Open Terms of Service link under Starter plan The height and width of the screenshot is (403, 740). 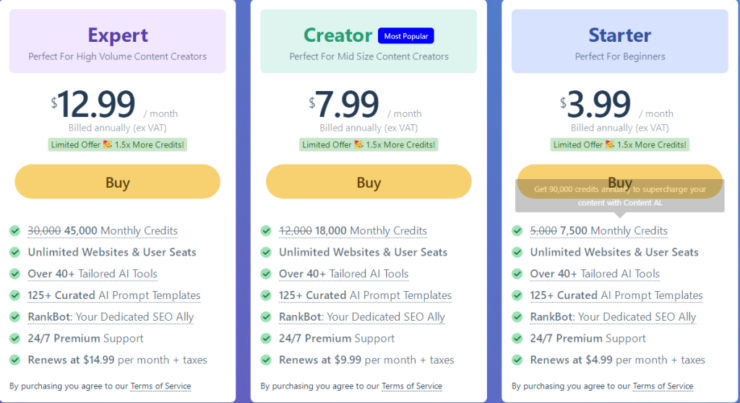pyautogui.click(x=663, y=386)
